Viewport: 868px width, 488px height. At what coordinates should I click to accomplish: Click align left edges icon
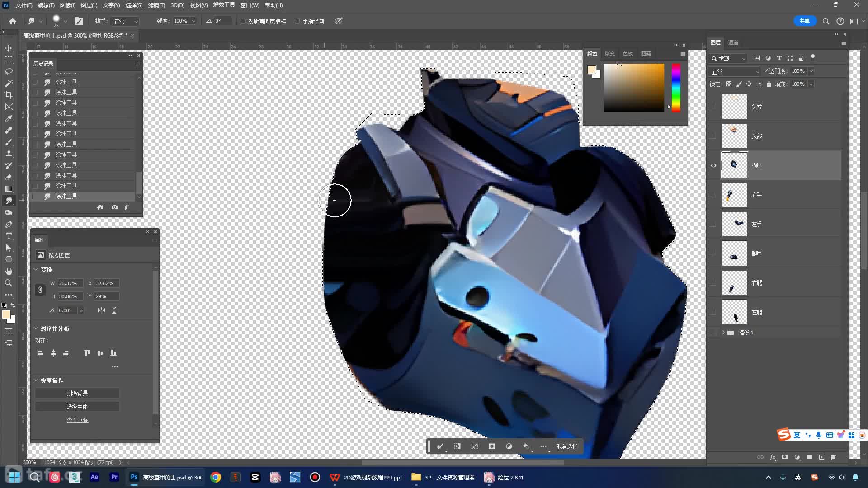coord(40,353)
